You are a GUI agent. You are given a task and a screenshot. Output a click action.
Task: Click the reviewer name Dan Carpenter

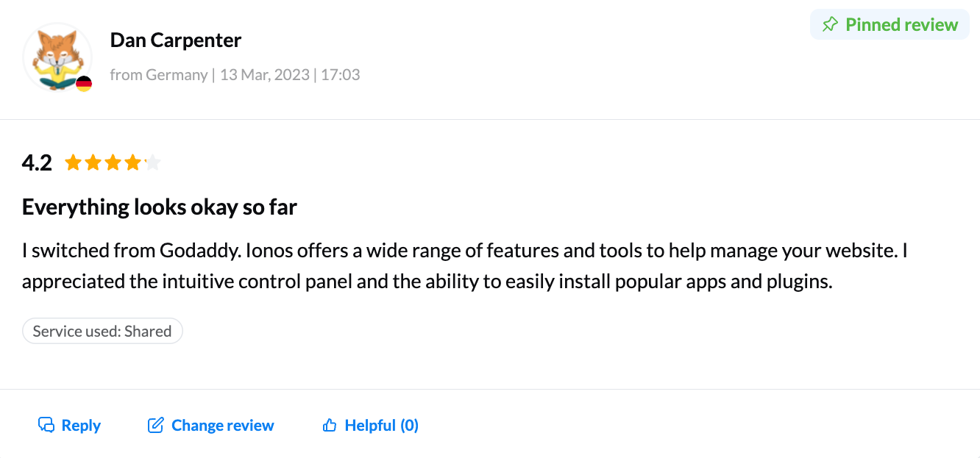(x=175, y=40)
